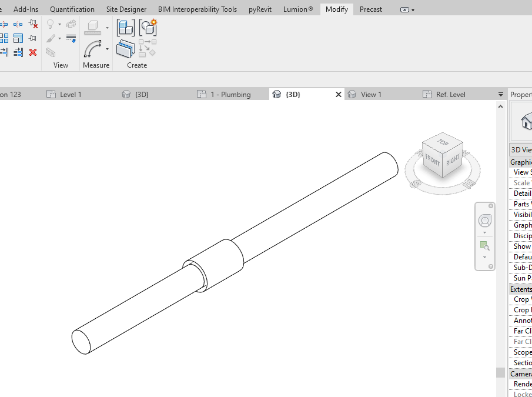This screenshot has height=397, width=532.
Task: Switch to the Precast ribbon tab
Action: point(370,9)
